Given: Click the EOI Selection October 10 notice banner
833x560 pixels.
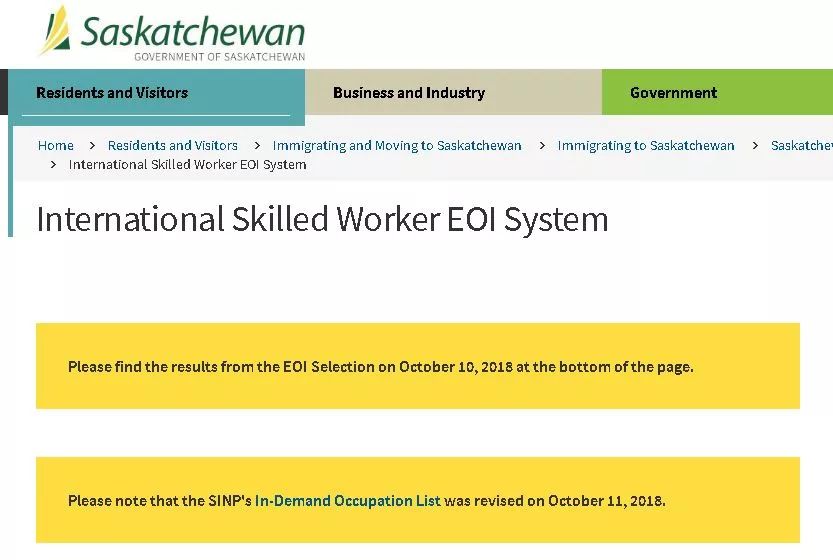Looking at the screenshot, I should pos(417,366).
